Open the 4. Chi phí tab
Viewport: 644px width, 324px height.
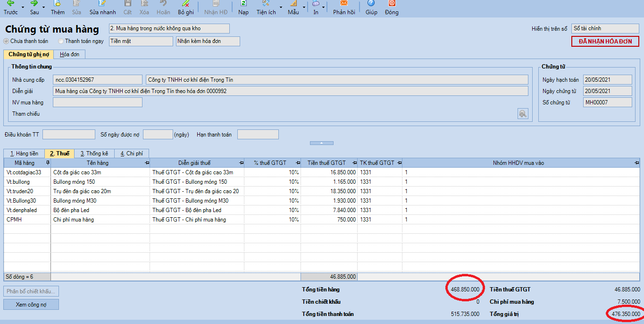132,153
